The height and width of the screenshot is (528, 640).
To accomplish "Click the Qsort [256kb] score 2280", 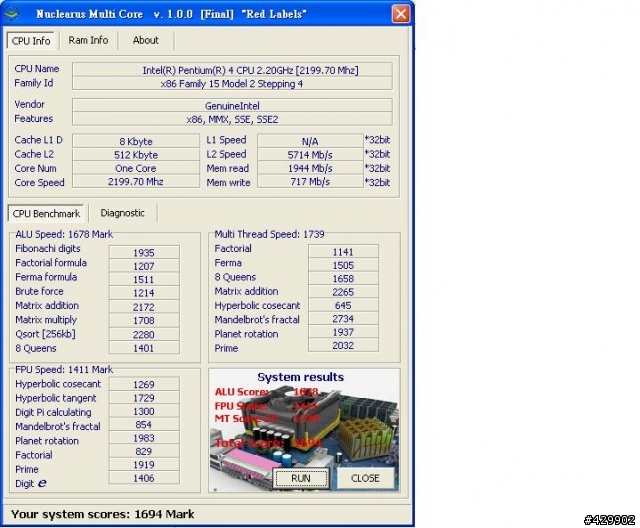I will (144, 334).
